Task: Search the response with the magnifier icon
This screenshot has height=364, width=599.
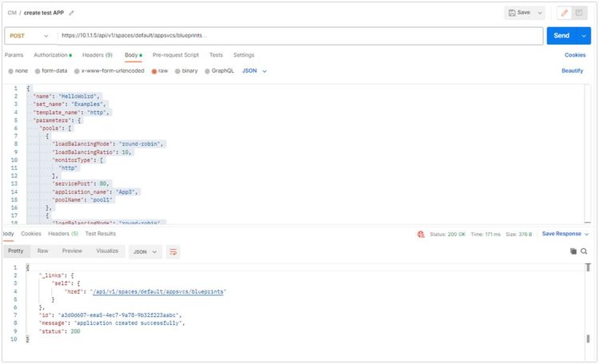Action: 584,251
